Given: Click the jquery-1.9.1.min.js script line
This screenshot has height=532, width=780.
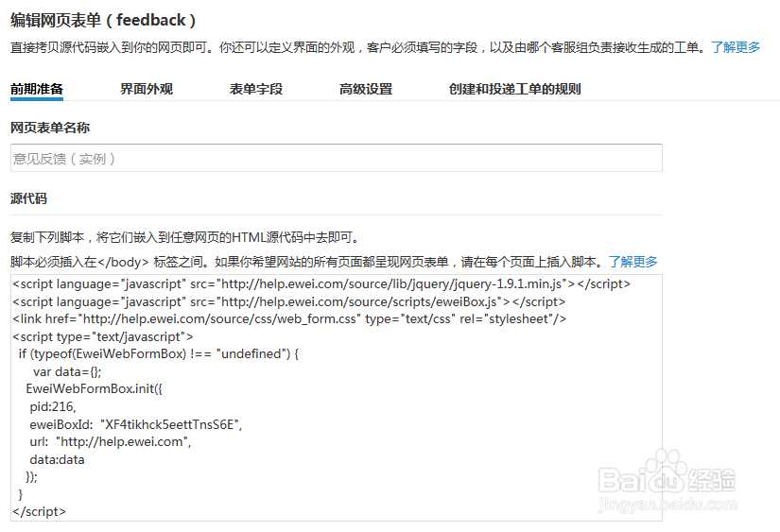Looking at the screenshot, I should pos(321,283).
